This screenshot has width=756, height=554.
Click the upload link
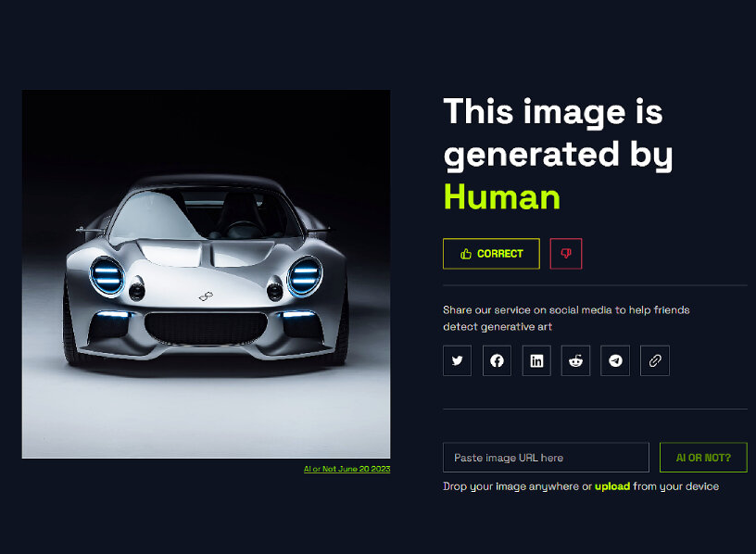pos(612,486)
